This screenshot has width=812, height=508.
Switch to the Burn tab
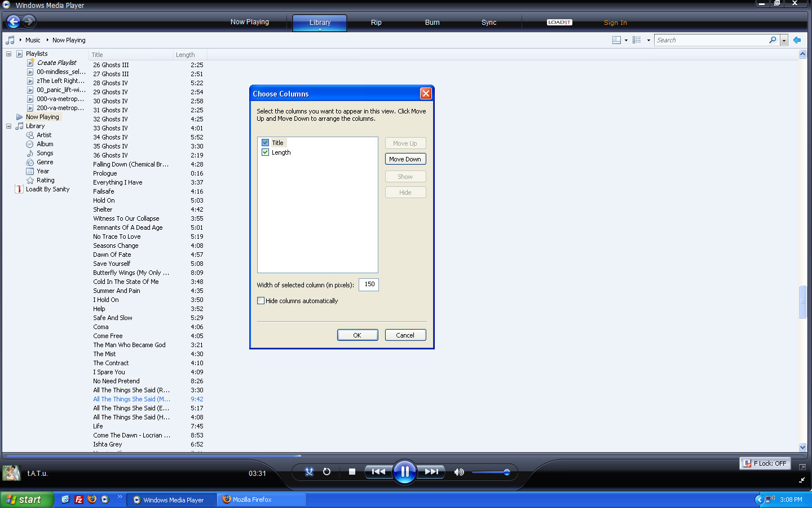433,23
